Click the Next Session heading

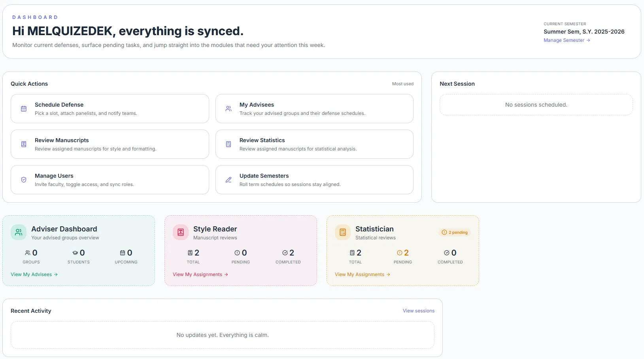[x=457, y=84]
